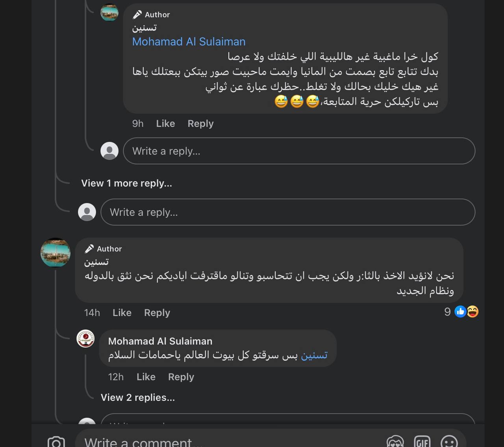This screenshot has height=447, width=504.
Task: Like Mohamad Al Sulaiman's 12h comment
Action: tap(146, 377)
